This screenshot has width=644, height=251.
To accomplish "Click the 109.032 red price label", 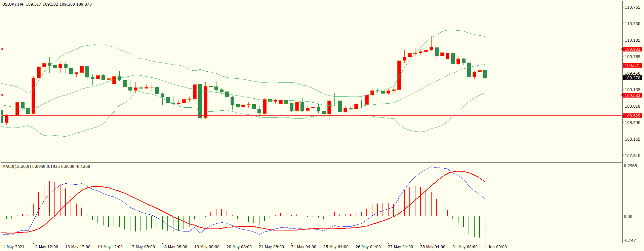I will (x=632, y=95).
